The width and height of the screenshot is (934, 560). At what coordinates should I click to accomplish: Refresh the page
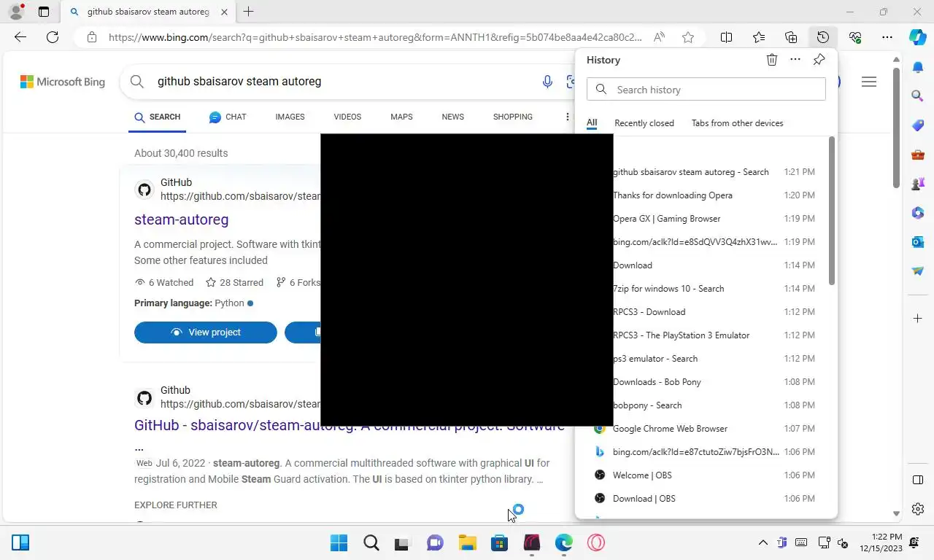[53, 37]
